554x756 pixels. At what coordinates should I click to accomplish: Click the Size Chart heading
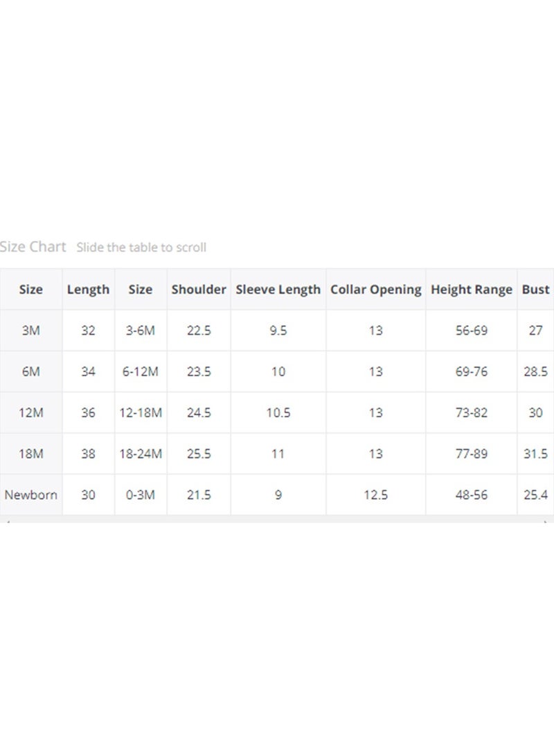tap(33, 247)
